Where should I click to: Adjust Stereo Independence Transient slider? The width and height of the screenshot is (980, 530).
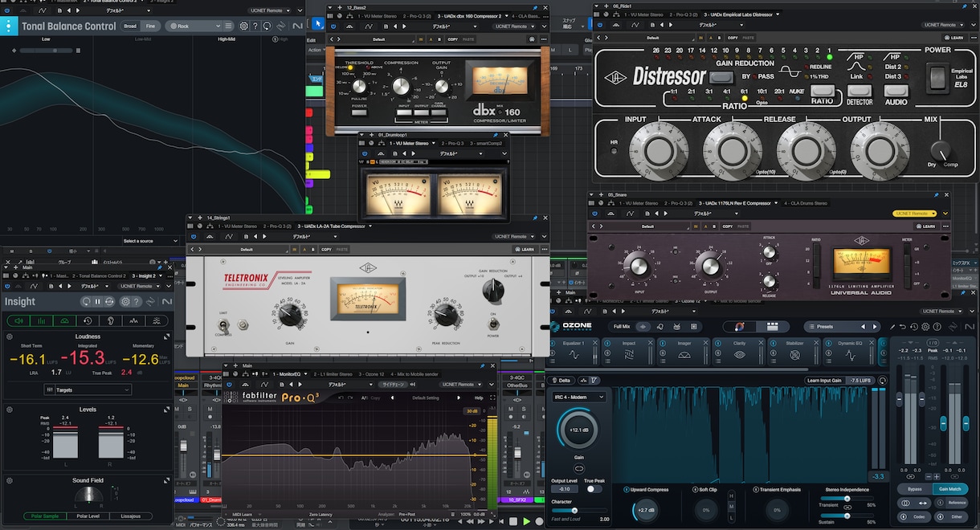[x=847, y=499]
